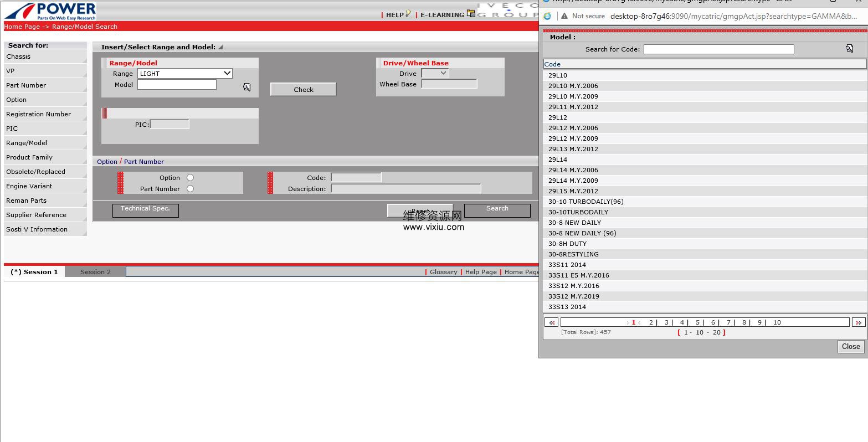Screen dimensions: 868x442
Task: Select model 30-8 NEW DAILY
Action: 705,223
